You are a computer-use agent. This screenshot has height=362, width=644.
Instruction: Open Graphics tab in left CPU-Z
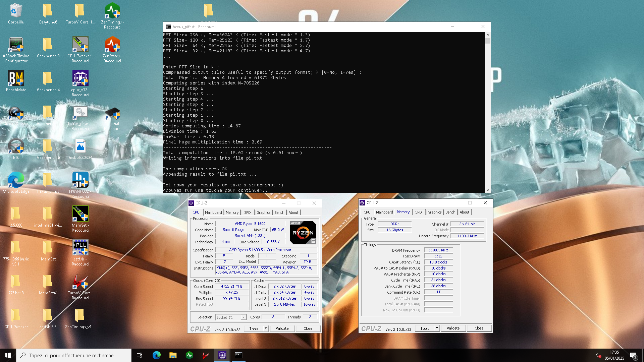click(264, 213)
